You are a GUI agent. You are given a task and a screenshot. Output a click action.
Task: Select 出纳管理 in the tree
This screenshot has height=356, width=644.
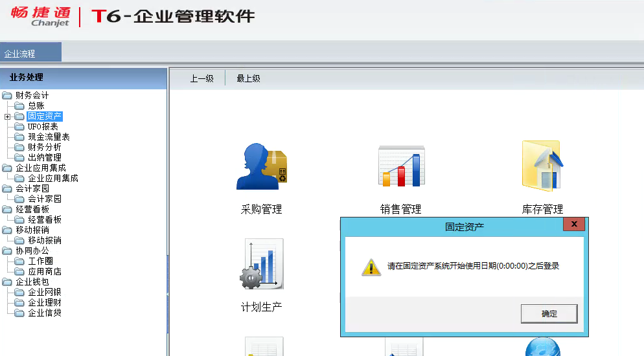[44, 157]
